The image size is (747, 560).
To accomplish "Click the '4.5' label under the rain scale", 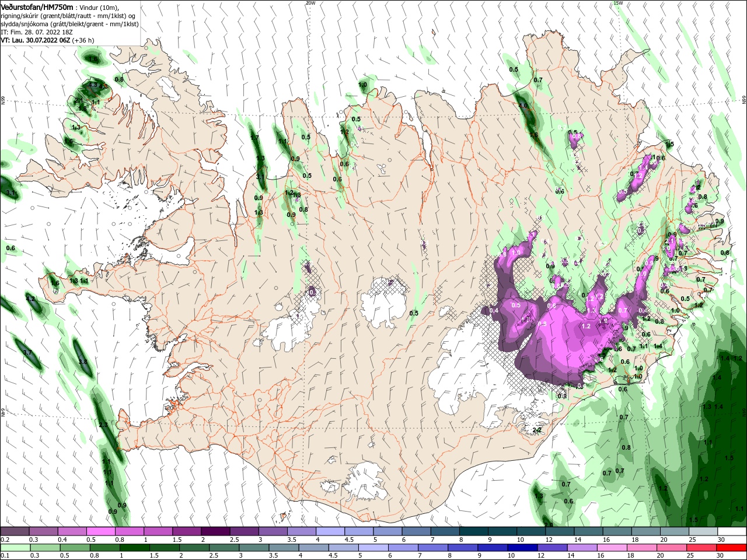I will tap(333, 556).
